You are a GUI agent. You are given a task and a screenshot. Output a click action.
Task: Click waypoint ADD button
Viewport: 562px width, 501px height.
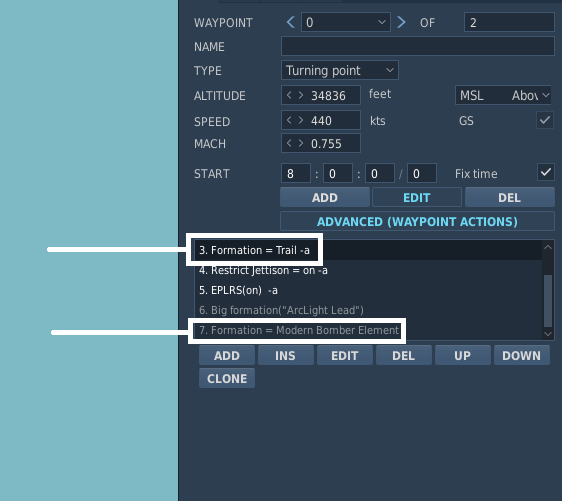click(x=325, y=197)
